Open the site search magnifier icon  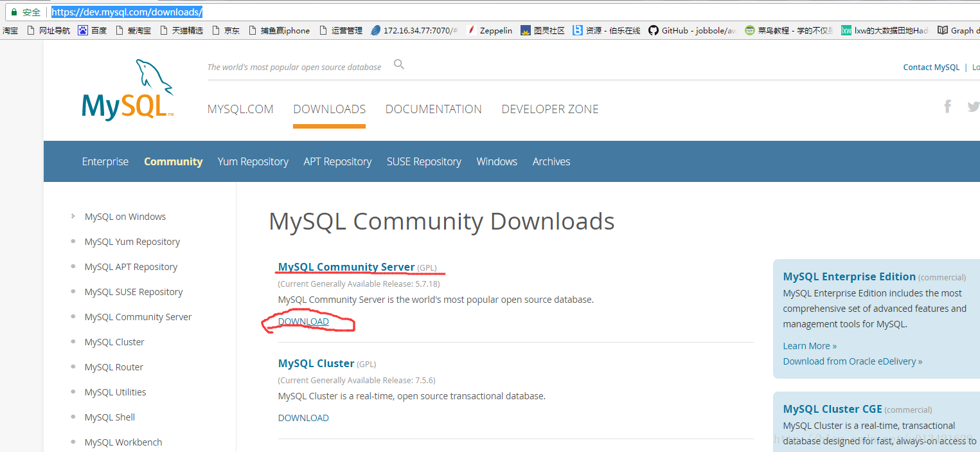399,64
